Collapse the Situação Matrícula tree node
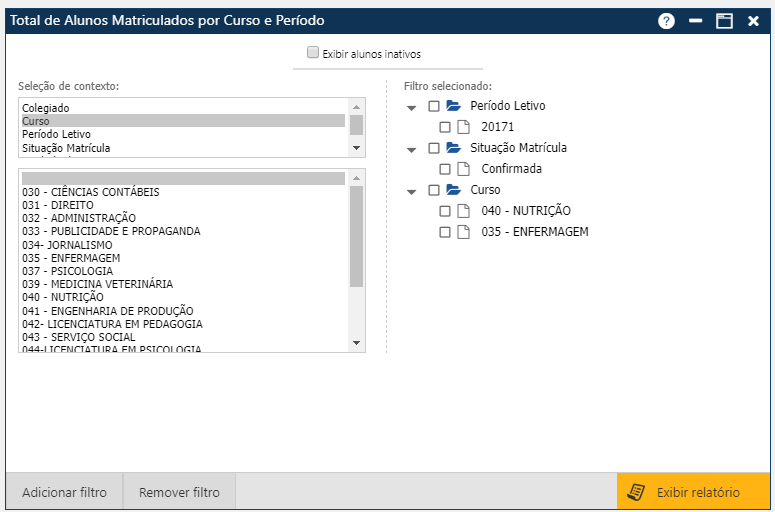The image size is (775, 512). [x=411, y=150]
